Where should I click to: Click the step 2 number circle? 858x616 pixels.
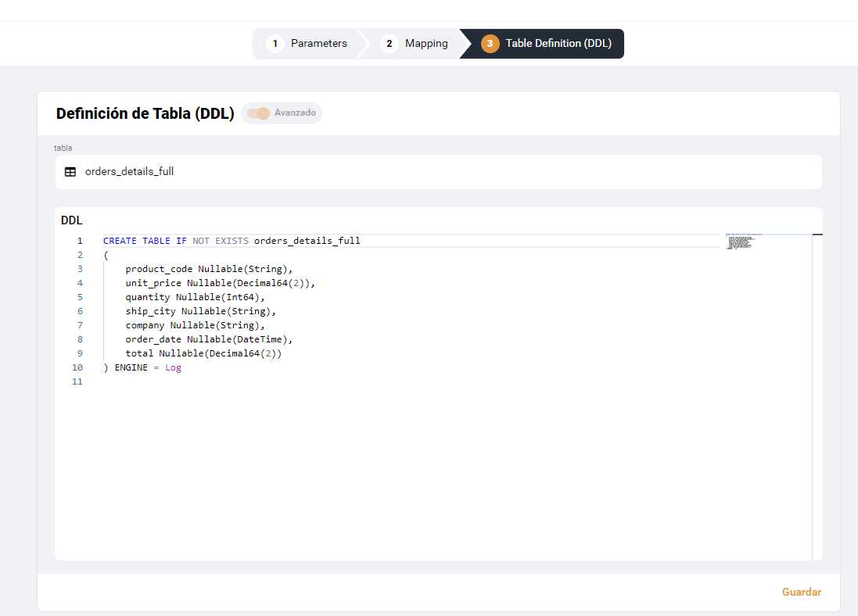389,44
